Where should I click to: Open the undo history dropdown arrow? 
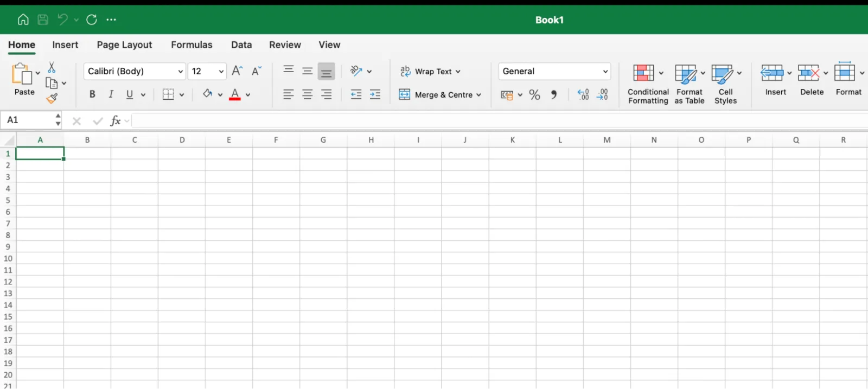pyautogui.click(x=76, y=20)
